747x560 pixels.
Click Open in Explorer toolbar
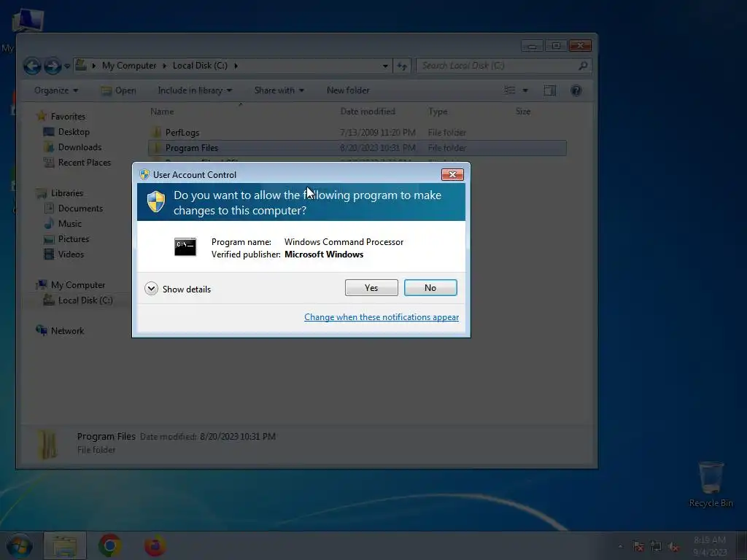(x=119, y=90)
